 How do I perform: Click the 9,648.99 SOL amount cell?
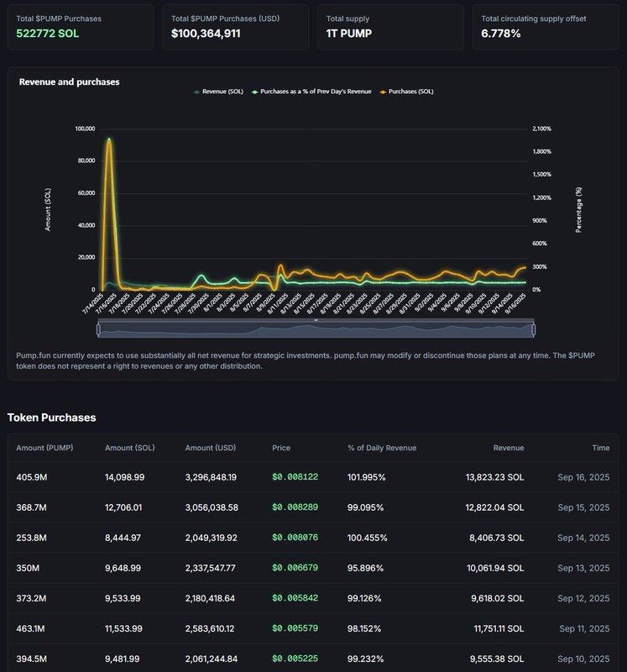(x=123, y=568)
